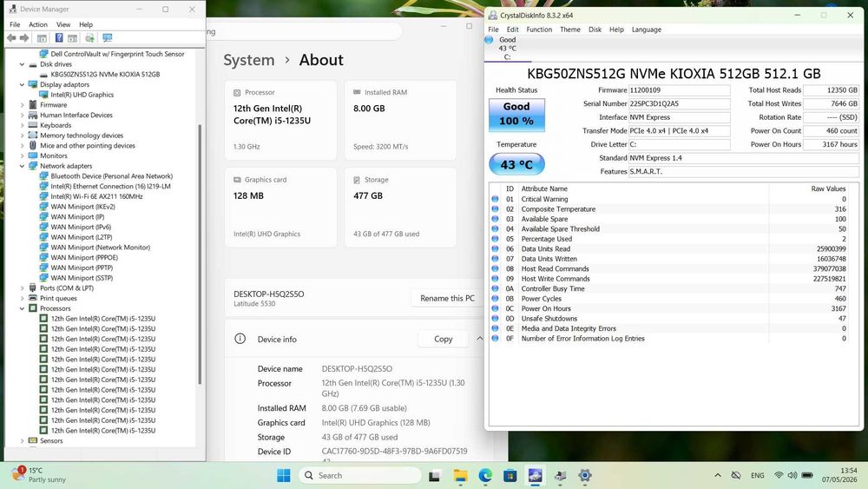This screenshot has height=489, width=868.
Task: Click the battery icon in system tray
Action: point(807,475)
